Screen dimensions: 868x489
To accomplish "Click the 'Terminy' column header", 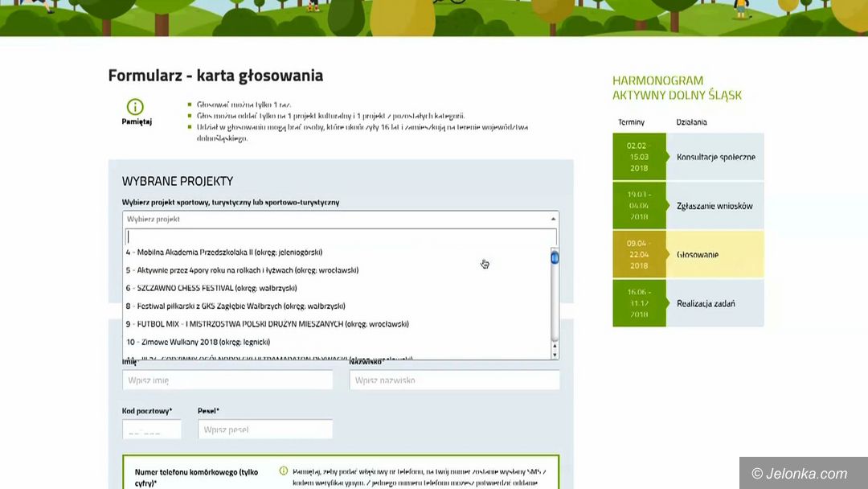I will [x=631, y=121].
